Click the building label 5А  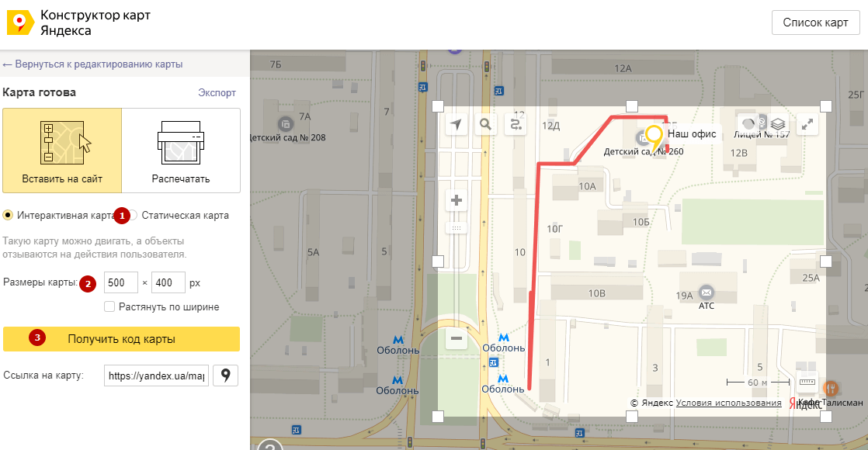coord(314,252)
